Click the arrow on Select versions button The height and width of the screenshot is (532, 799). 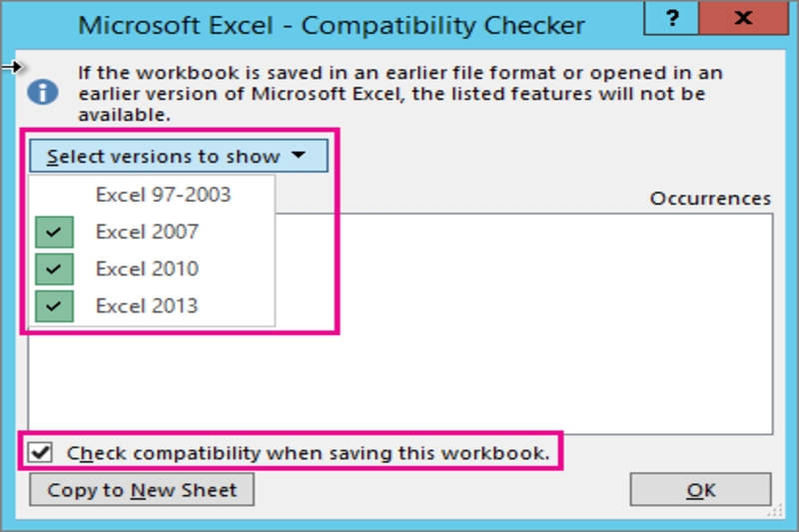pyautogui.click(x=299, y=156)
